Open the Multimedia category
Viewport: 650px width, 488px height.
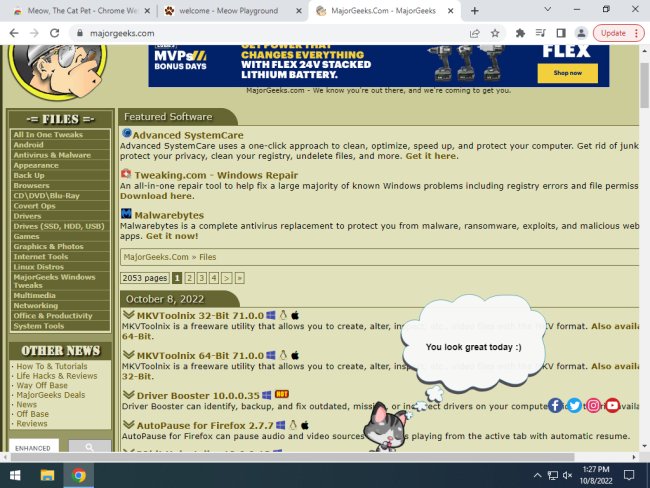click(x=34, y=295)
